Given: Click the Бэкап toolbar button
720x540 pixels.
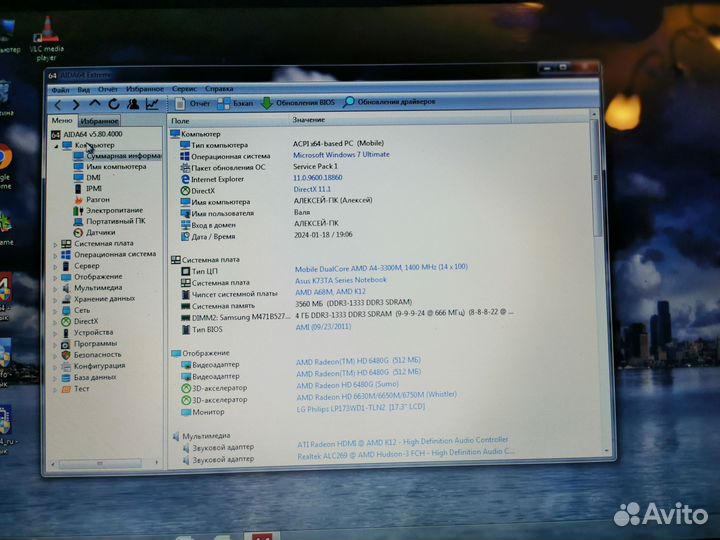Looking at the screenshot, I should point(235,103).
